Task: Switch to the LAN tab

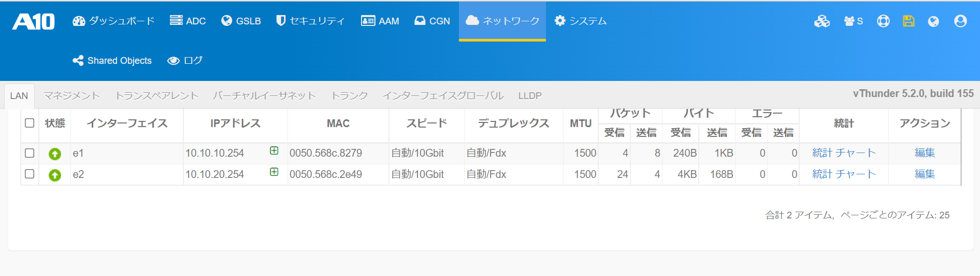Action: point(19,96)
